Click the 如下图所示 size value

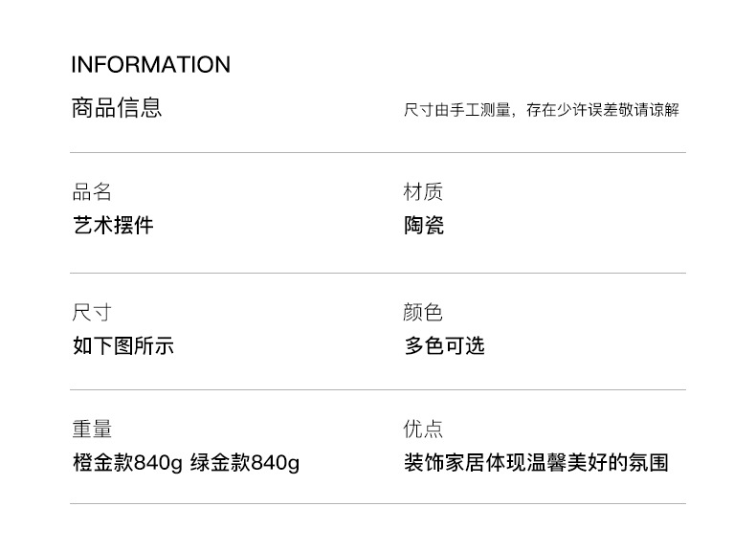coord(123,345)
